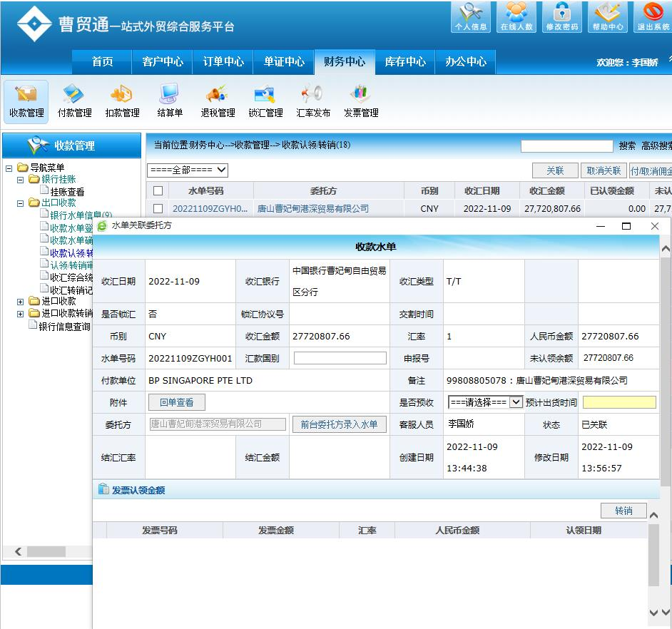Click the 取消关联 button
This screenshot has height=629, width=672.
tap(604, 170)
